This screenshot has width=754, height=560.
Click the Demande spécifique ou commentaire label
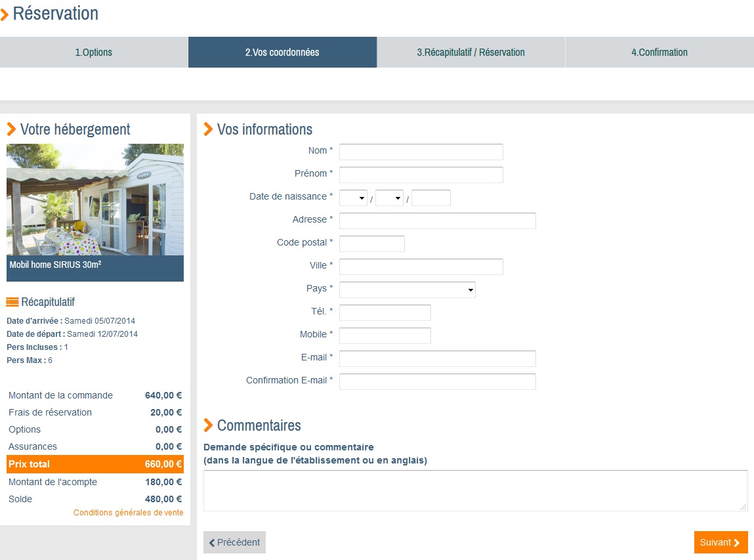[289, 447]
